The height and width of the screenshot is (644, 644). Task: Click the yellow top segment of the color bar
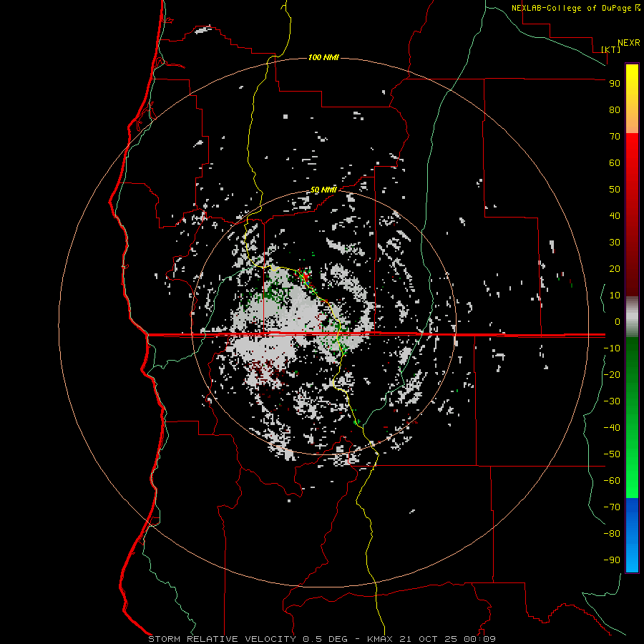pos(632,99)
